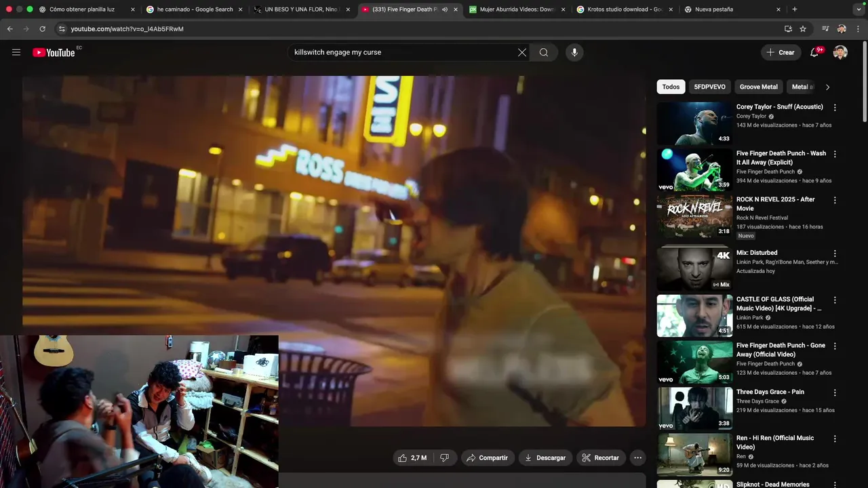The width and height of the screenshot is (868, 488).
Task: Open options for ROCK N REVEL video
Action: [x=835, y=200]
